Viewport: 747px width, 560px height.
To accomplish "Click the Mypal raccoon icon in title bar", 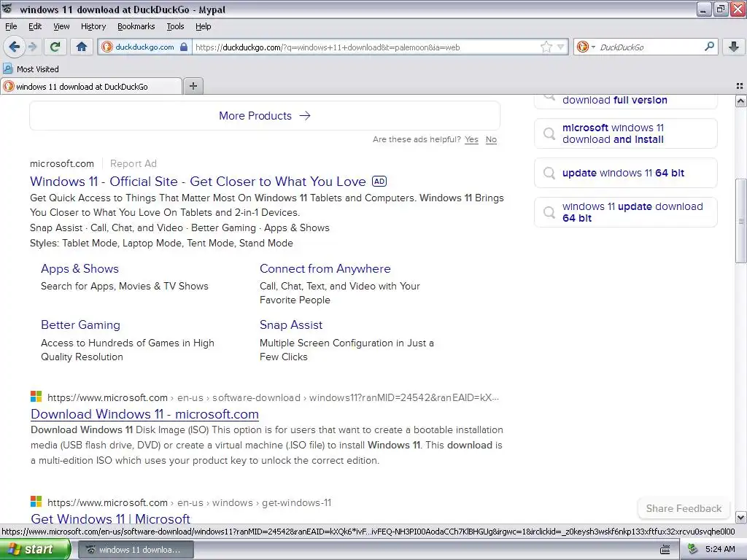I will coord(7,8).
